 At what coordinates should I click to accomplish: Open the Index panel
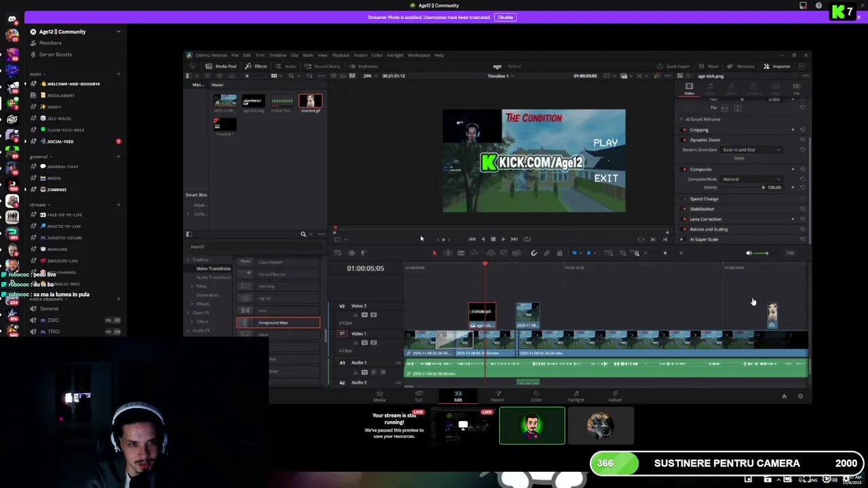pos(286,66)
